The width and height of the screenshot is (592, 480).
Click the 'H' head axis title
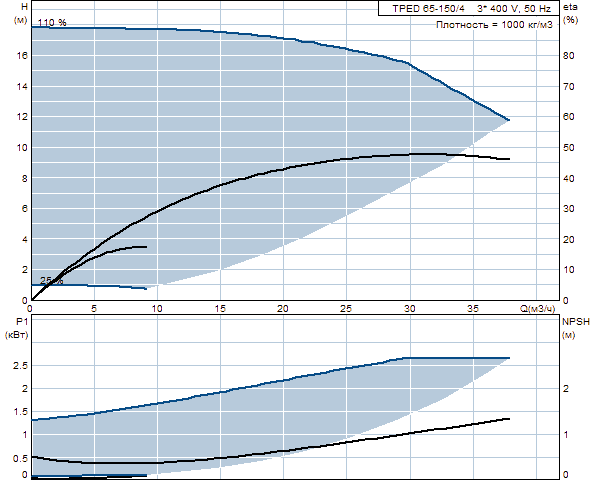pos(25,7)
